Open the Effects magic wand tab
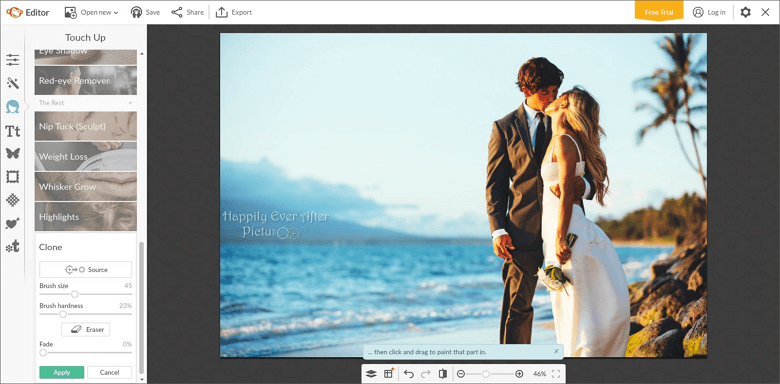The image size is (780, 384). (x=12, y=83)
